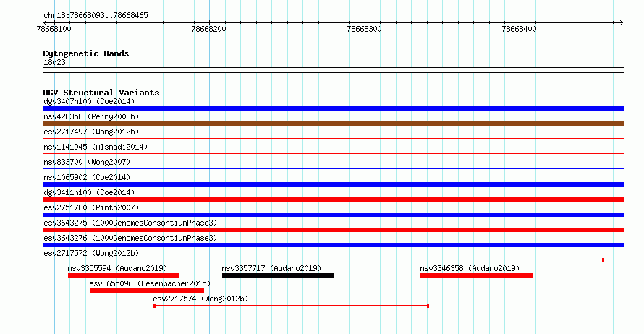Viewport: 644px width, 334px height.
Task: Click esv3643275 (1000GenomesConsortiumPhase3) label
Action: (130, 223)
